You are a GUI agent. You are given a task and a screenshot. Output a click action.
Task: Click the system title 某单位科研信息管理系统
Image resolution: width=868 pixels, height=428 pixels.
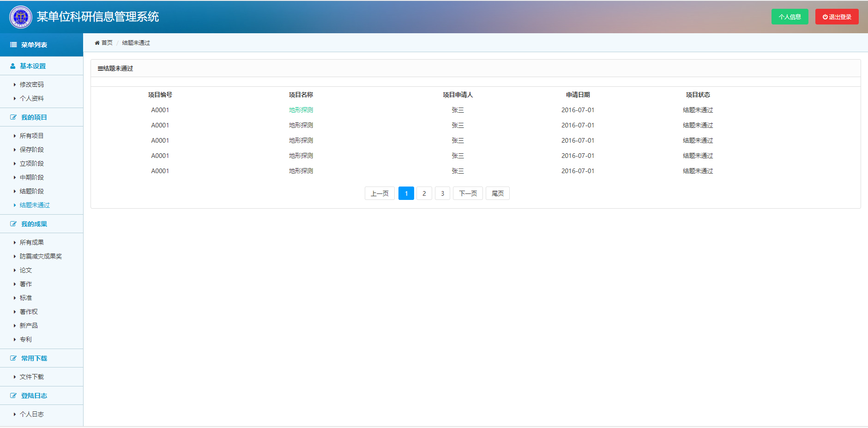pyautogui.click(x=98, y=17)
